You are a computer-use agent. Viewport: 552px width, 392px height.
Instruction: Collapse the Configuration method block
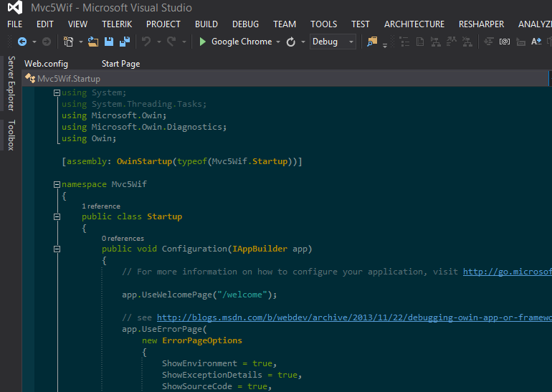[x=57, y=249]
